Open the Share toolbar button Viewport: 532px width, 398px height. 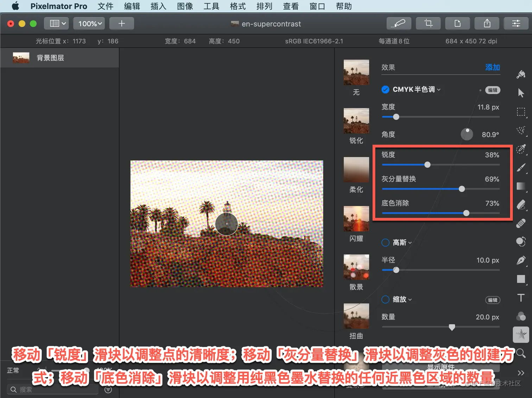pyautogui.click(x=487, y=24)
